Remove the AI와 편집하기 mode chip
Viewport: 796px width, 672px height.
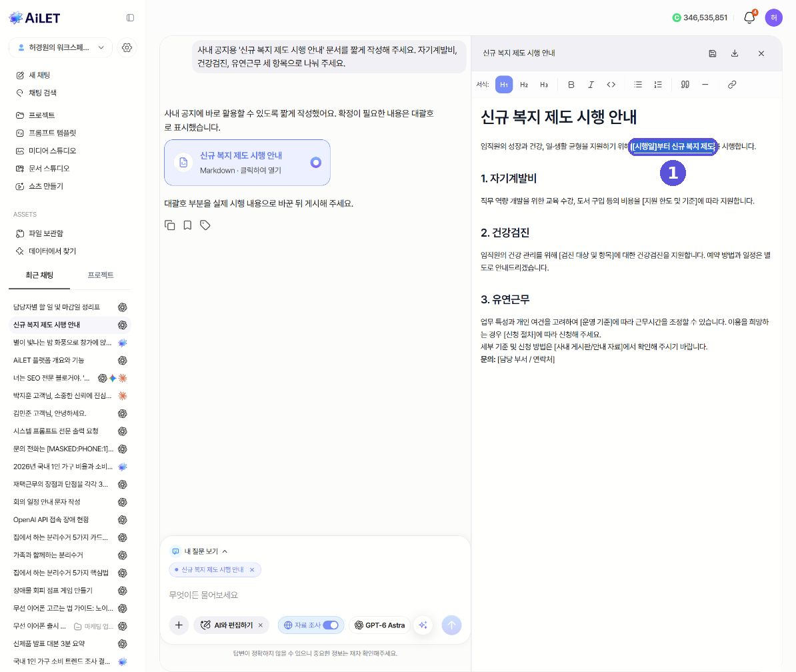[261, 625]
